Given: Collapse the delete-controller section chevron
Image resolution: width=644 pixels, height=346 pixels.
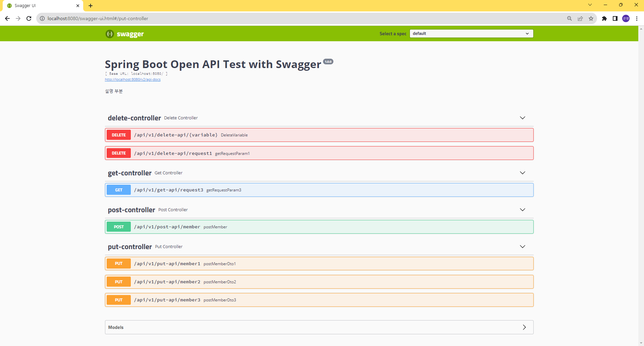Looking at the screenshot, I should click(522, 118).
